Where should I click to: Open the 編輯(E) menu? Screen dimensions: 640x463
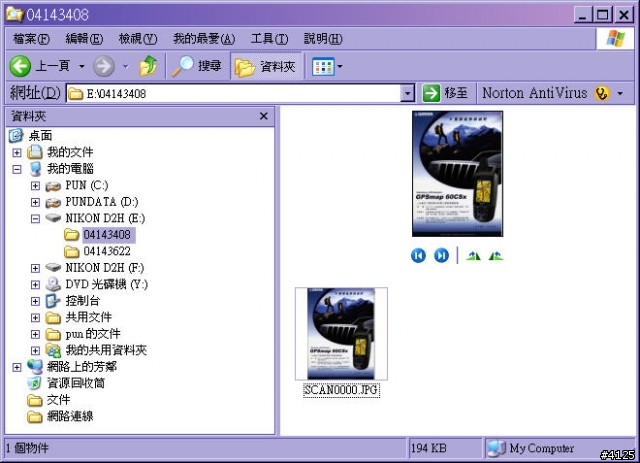[x=84, y=39]
